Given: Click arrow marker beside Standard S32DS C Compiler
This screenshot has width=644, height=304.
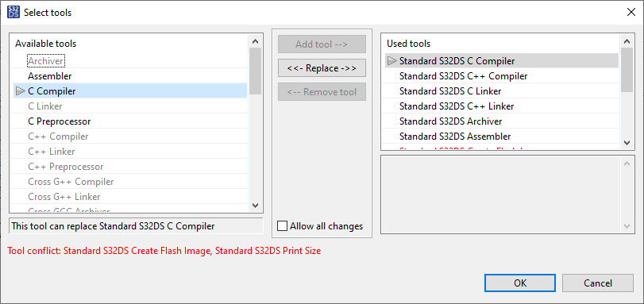Looking at the screenshot, I should (391, 61).
